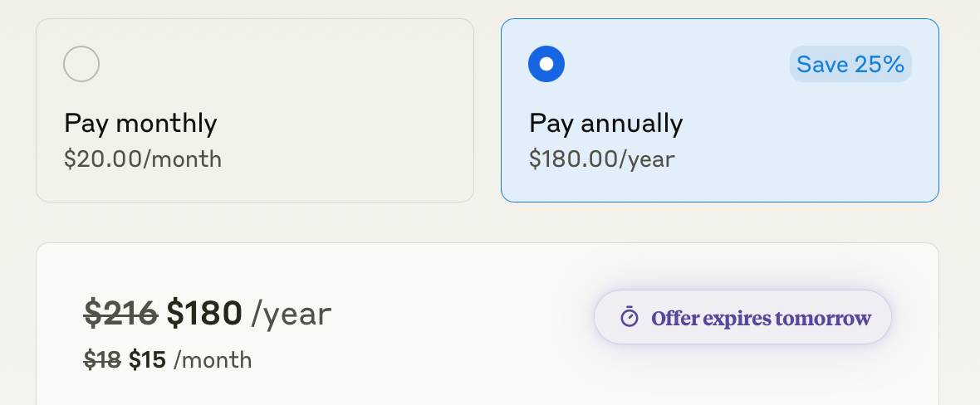Click the bold $15 monthly price
The image size is (980, 405).
pos(147,359)
